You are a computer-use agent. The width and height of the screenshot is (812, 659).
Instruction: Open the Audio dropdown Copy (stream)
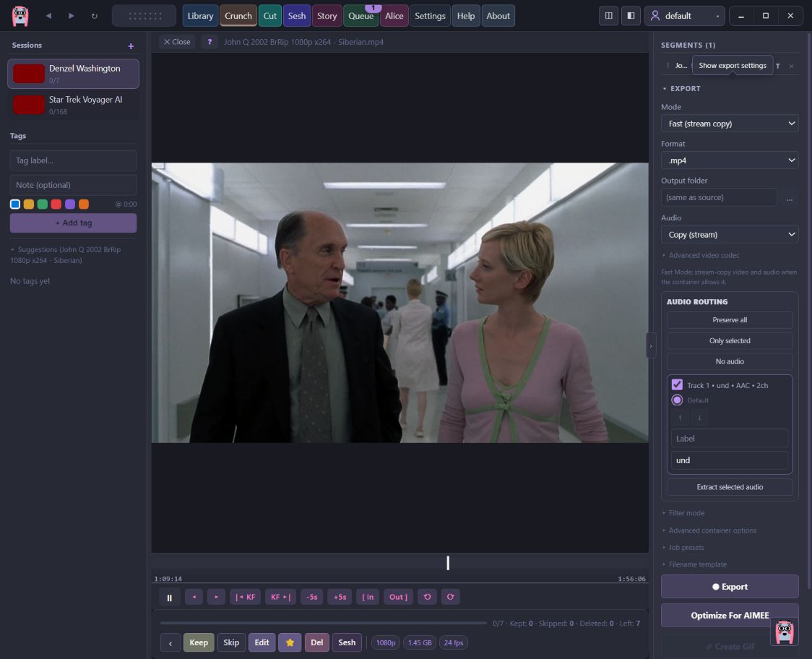pyautogui.click(x=730, y=235)
